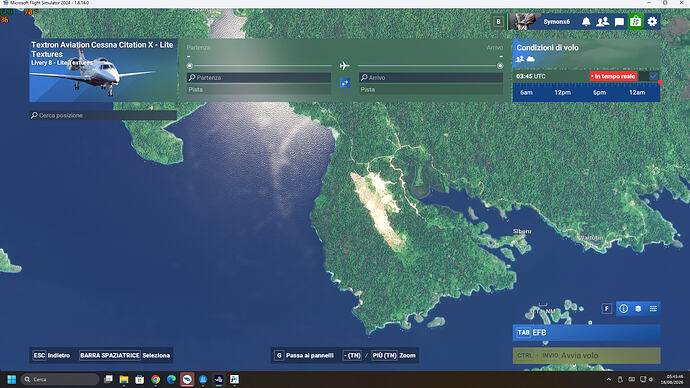The height and width of the screenshot is (388, 690).
Task: Click the Siberu label on the map
Action: click(x=522, y=231)
